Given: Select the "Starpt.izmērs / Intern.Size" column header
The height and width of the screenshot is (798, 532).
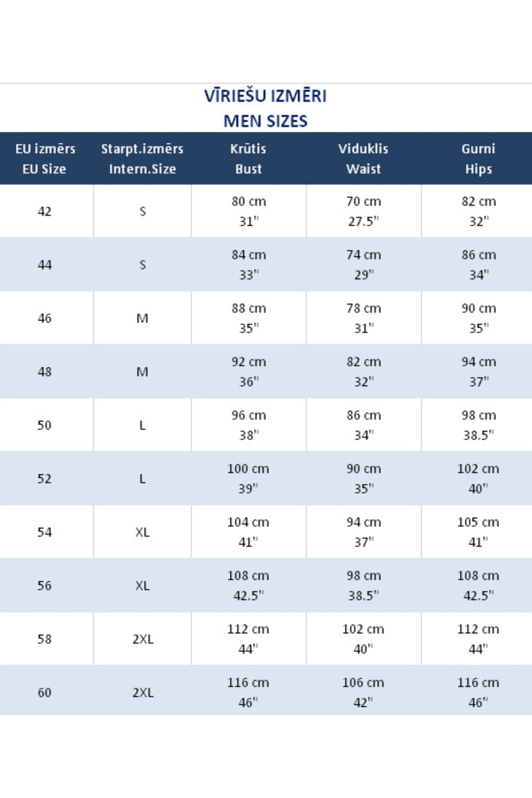Looking at the screenshot, I should pyautogui.click(x=142, y=159).
